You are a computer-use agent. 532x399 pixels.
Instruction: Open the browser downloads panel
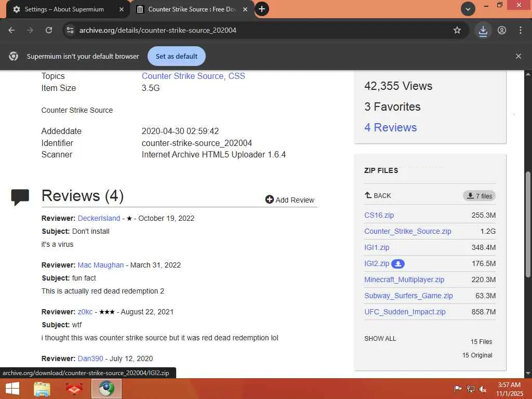coord(483,31)
